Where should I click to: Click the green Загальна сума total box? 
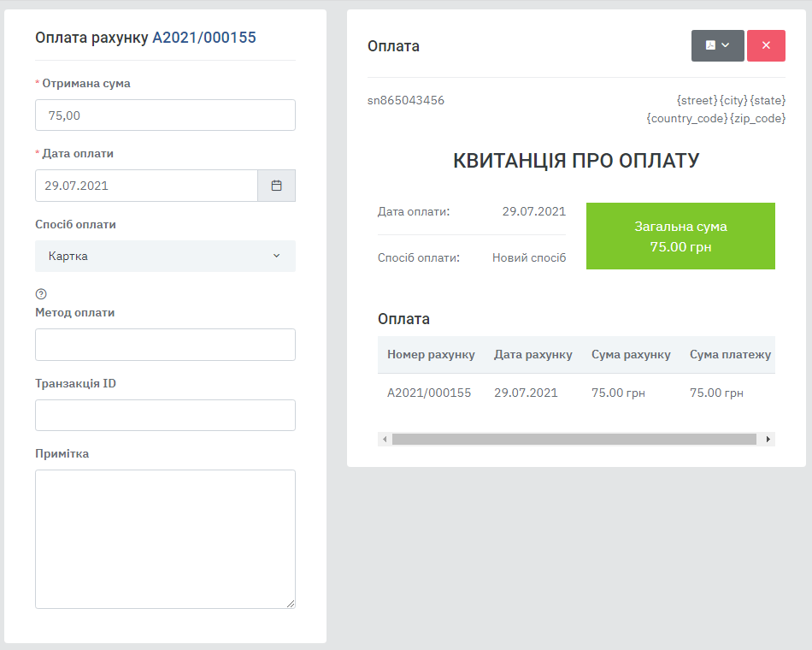(x=680, y=236)
